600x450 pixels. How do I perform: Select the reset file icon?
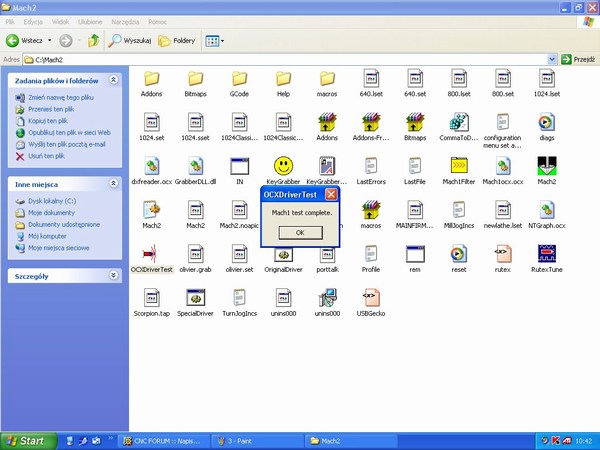pyautogui.click(x=459, y=254)
